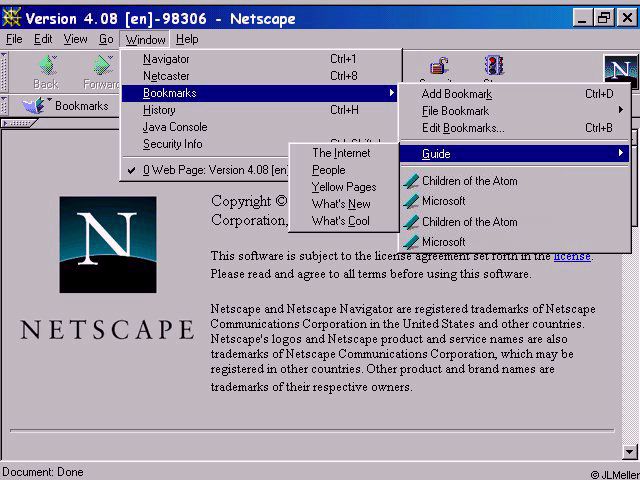Click the Back toolbar arrow icon
The height and width of the screenshot is (480, 640).
pyautogui.click(x=48, y=65)
